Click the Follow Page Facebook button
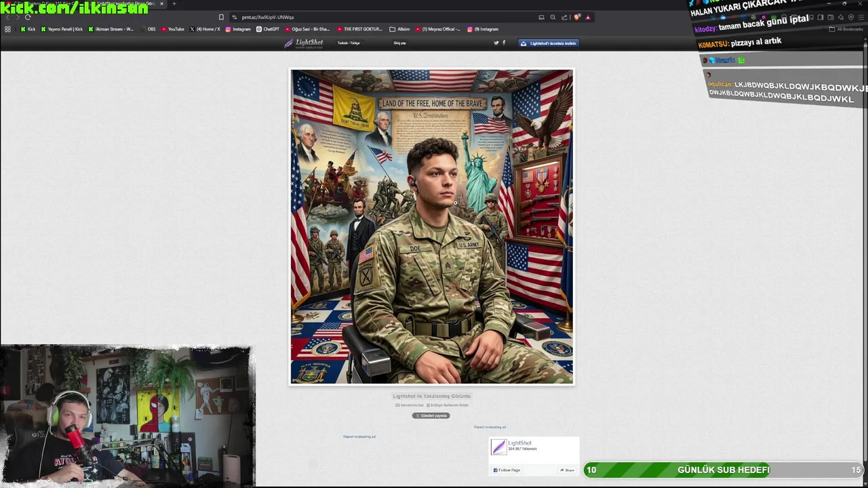Screen dimensions: 868x488 (x=507, y=470)
